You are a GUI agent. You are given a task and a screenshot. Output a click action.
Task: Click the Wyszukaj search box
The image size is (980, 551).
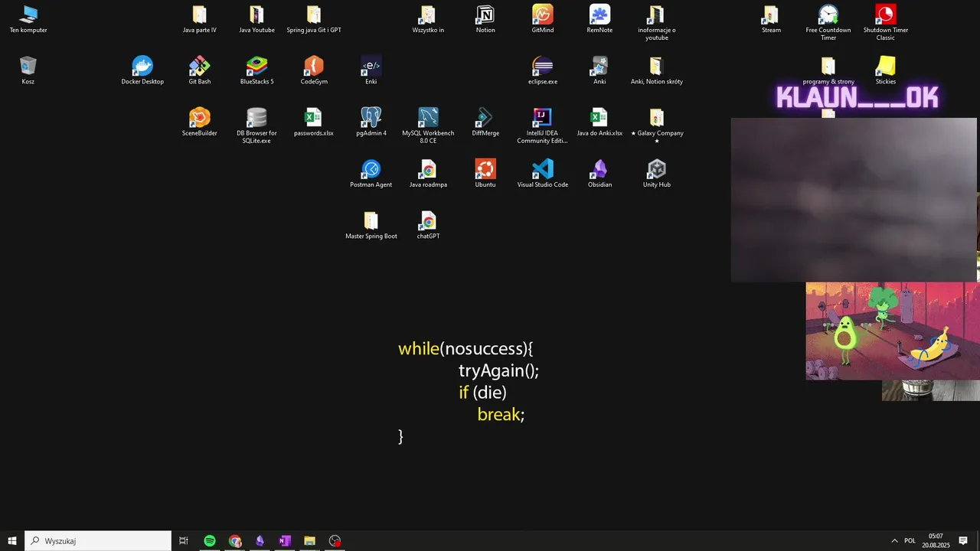tap(98, 541)
